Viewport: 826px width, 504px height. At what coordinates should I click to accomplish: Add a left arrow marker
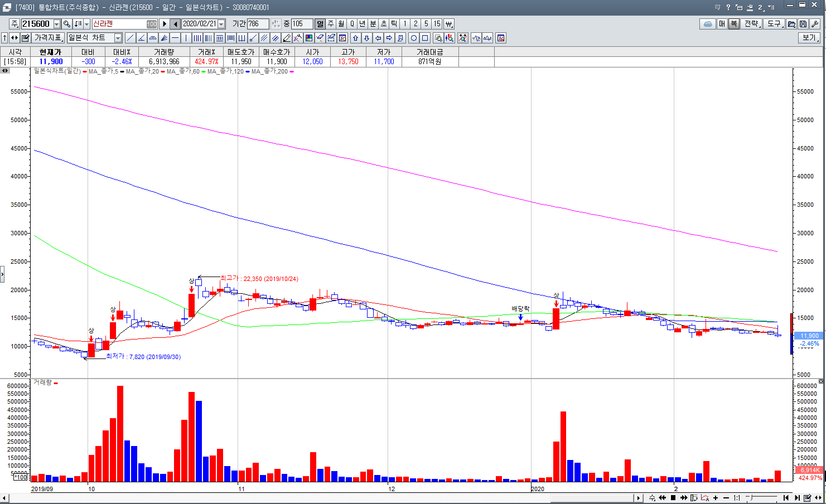pos(378,38)
